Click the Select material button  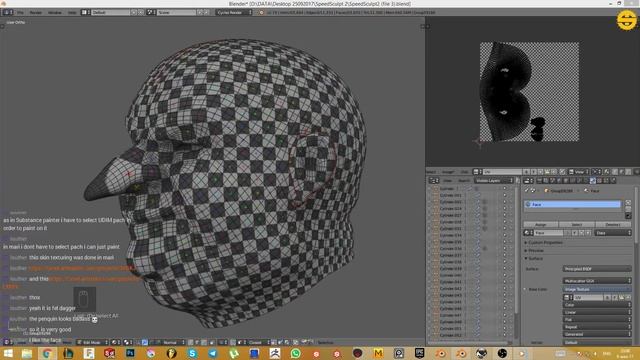[x=577, y=224]
